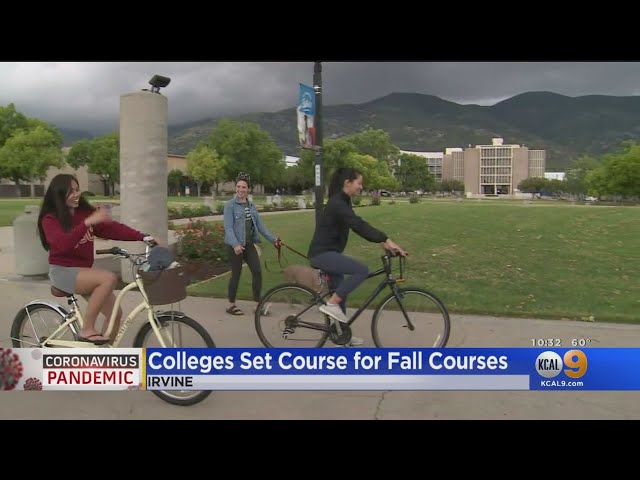Click the 10:32 time display
Viewport: 640px width, 480px height.
546,342
